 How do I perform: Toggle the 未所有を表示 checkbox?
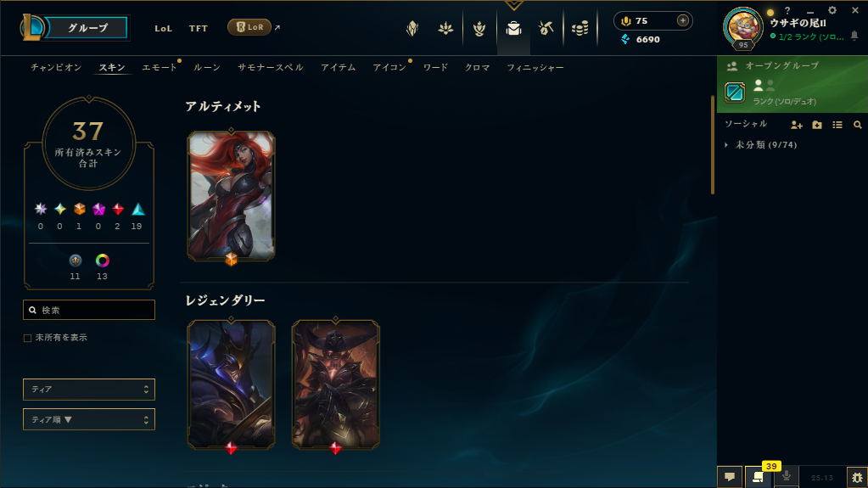point(28,338)
